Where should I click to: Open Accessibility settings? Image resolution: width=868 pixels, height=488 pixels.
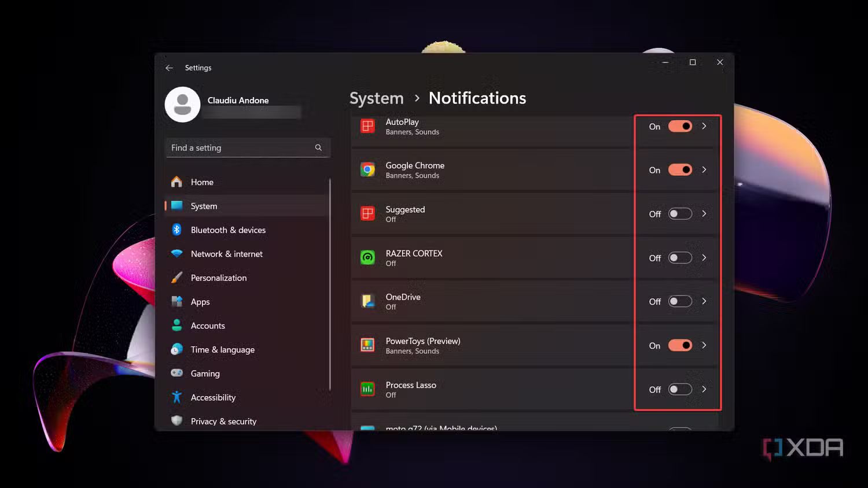point(213,397)
